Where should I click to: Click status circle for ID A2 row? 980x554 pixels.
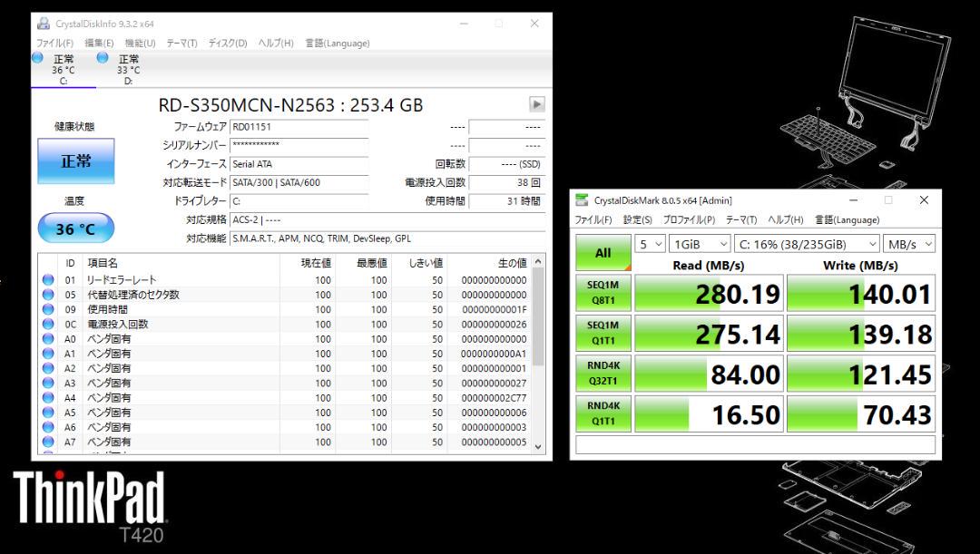point(48,368)
